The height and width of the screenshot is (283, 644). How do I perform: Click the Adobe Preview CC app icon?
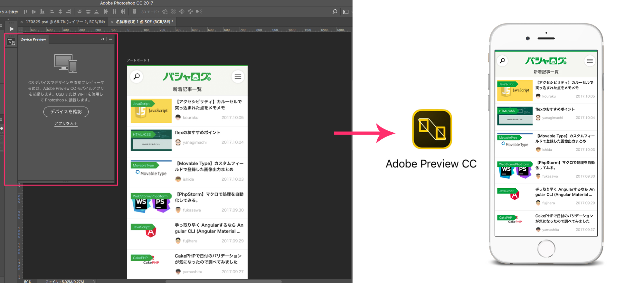tap(432, 129)
